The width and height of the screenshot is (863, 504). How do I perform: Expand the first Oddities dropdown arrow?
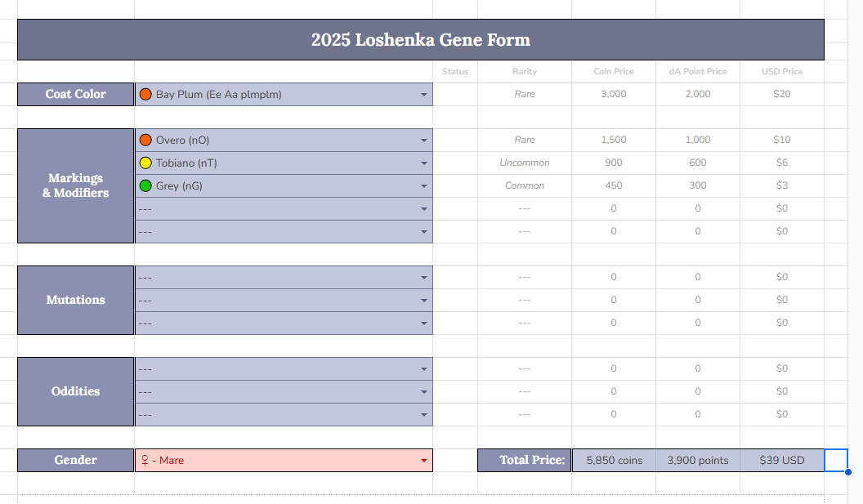tap(423, 369)
